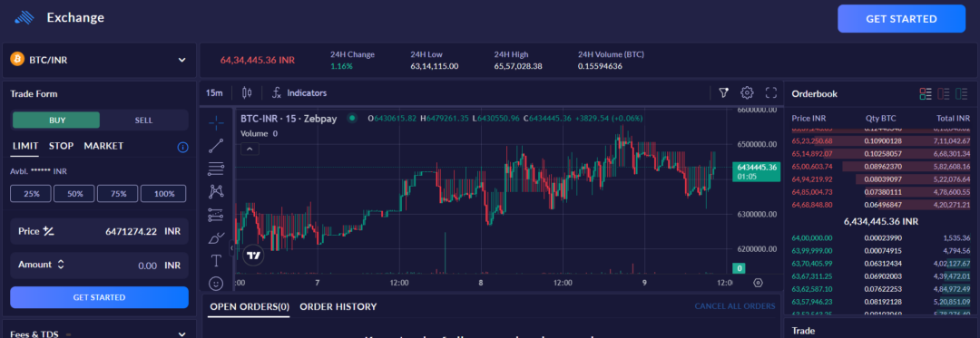Select the trend line drawing tool
Viewport: 980px width, 338px height.
click(x=216, y=146)
